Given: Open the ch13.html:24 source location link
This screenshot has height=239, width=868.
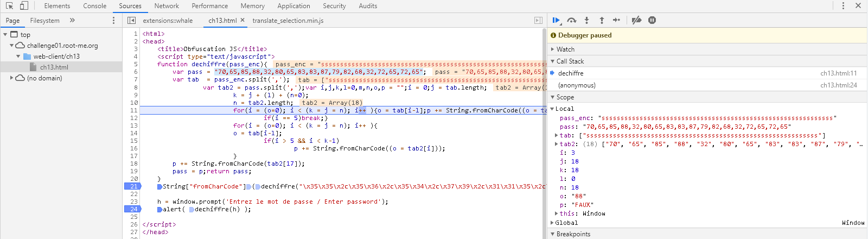Looking at the screenshot, I should click(x=838, y=85).
